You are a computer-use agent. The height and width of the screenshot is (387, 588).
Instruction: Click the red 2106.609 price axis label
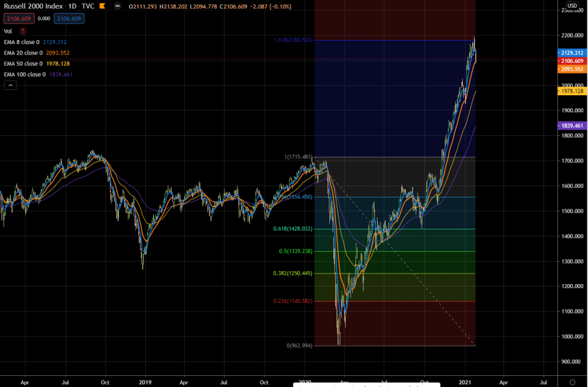point(572,61)
